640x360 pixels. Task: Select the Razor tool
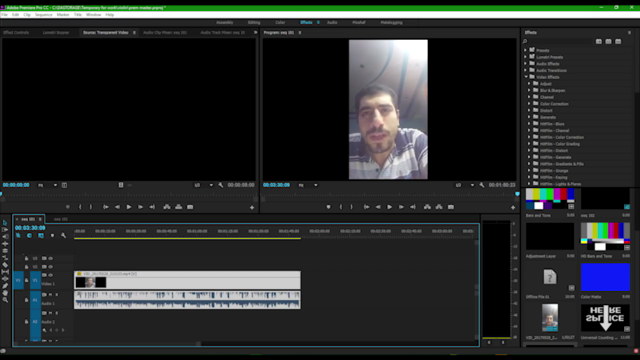point(5,265)
